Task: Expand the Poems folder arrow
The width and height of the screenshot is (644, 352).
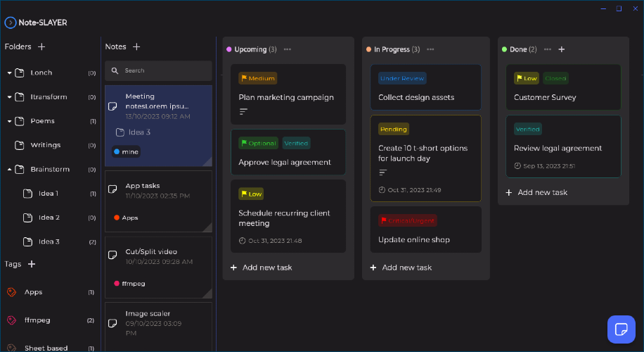Action: (x=9, y=121)
